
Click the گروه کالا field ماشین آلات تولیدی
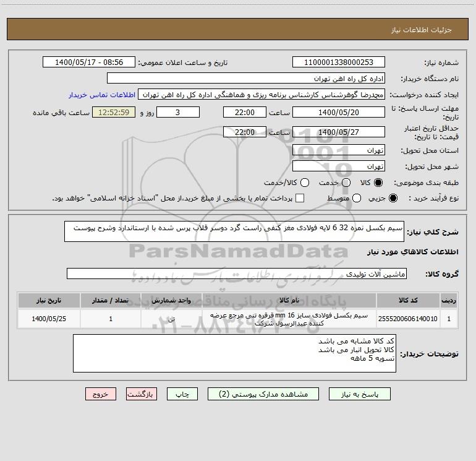tap(237, 274)
